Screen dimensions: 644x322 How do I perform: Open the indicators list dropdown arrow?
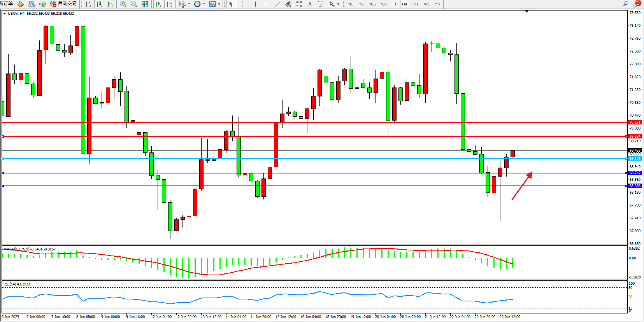[189, 4]
